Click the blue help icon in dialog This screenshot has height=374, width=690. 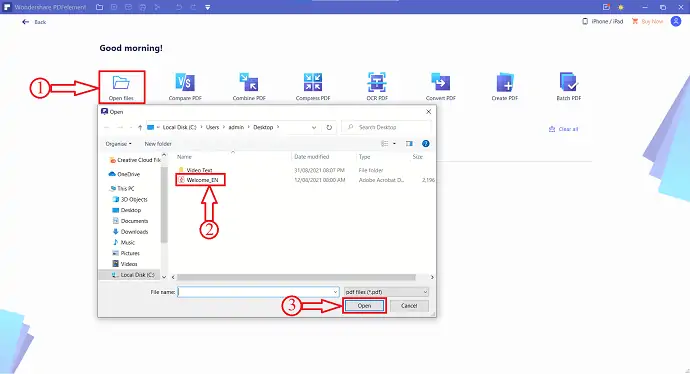click(426, 144)
